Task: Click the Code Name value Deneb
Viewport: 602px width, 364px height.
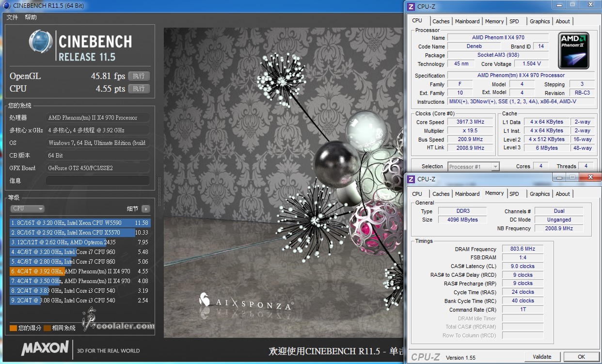Action: [x=474, y=46]
